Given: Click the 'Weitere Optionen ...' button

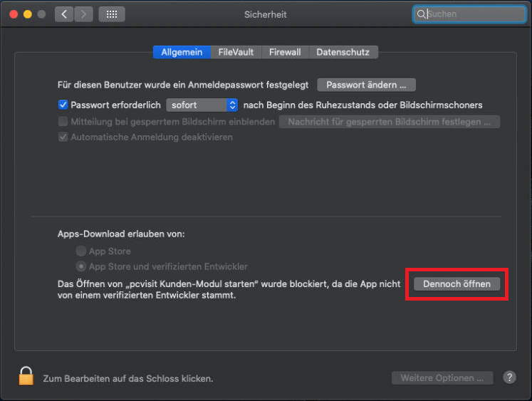Looking at the screenshot, I should 442,377.
